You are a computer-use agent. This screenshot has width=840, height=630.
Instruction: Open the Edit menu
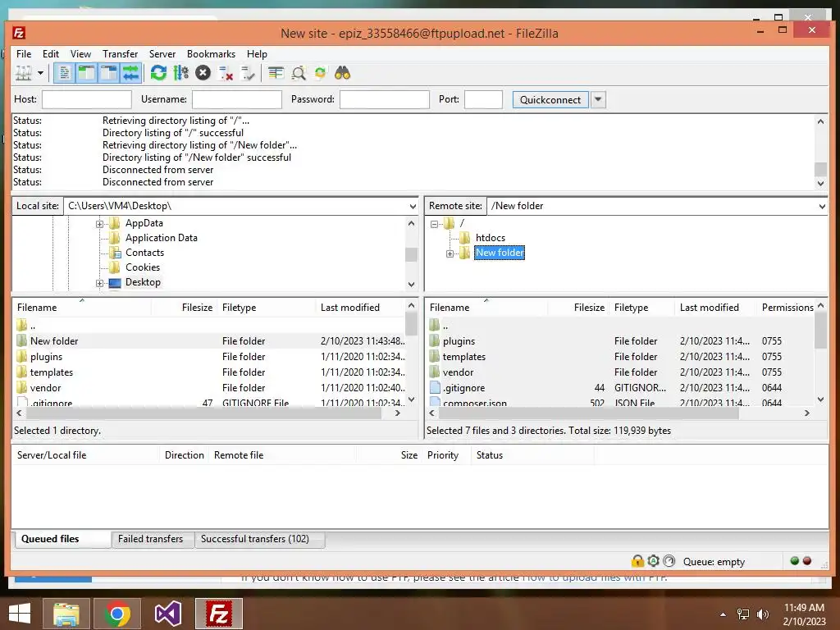51,54
